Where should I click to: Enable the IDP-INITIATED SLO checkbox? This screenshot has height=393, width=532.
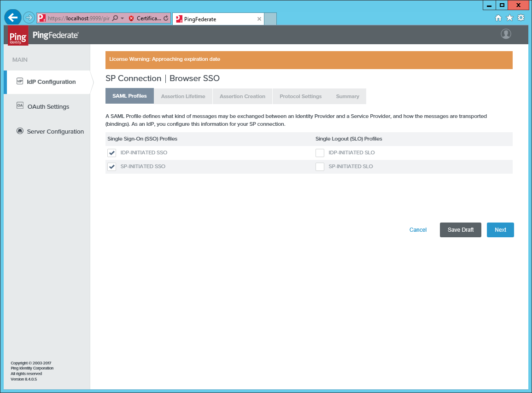click(x=320, y=153)
